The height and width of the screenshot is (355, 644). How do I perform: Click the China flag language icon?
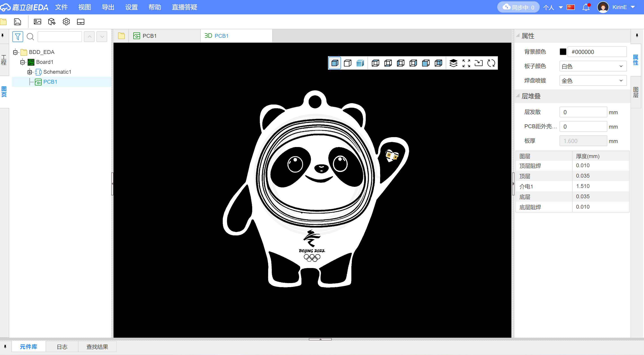point(571,7)
